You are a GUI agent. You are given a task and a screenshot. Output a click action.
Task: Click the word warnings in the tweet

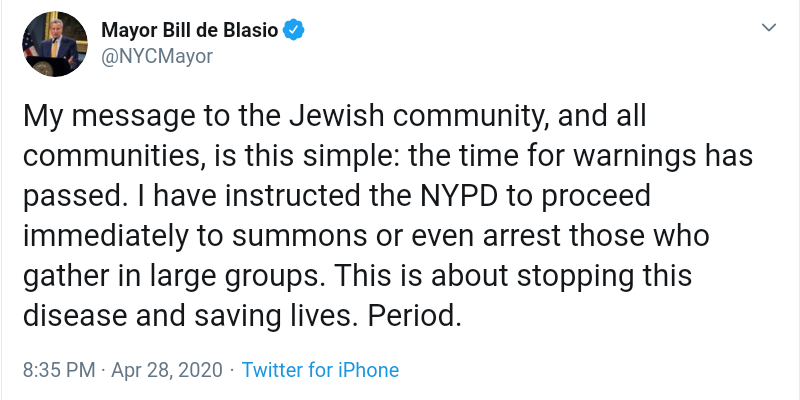coord(634,157)
